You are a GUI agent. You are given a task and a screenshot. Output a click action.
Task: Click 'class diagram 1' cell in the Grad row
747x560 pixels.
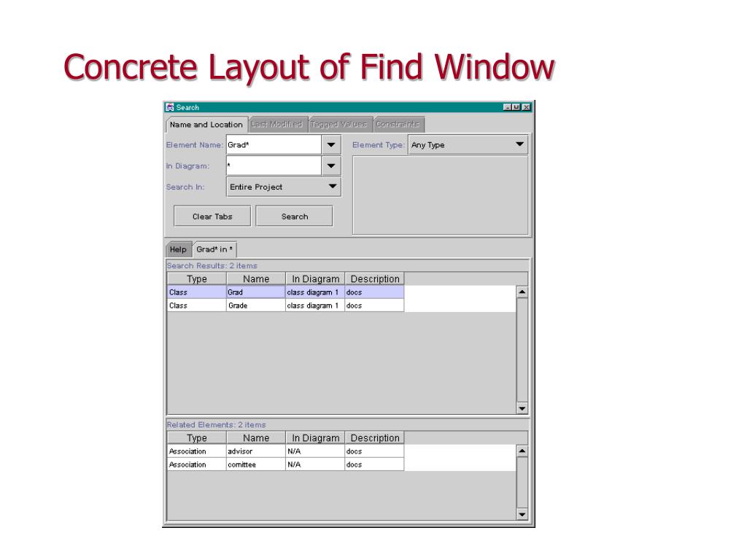coord(315,292)
